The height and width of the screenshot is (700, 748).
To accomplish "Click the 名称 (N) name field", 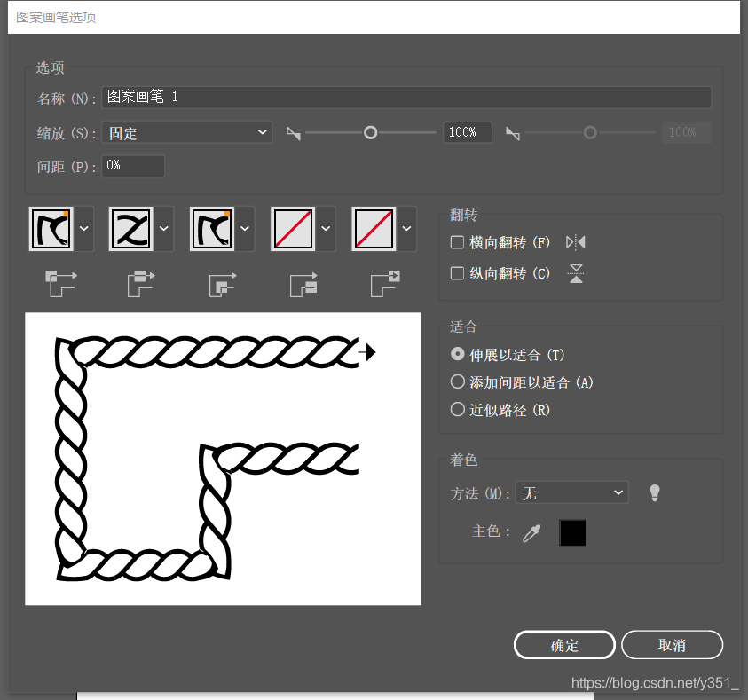I will [406, 98].
